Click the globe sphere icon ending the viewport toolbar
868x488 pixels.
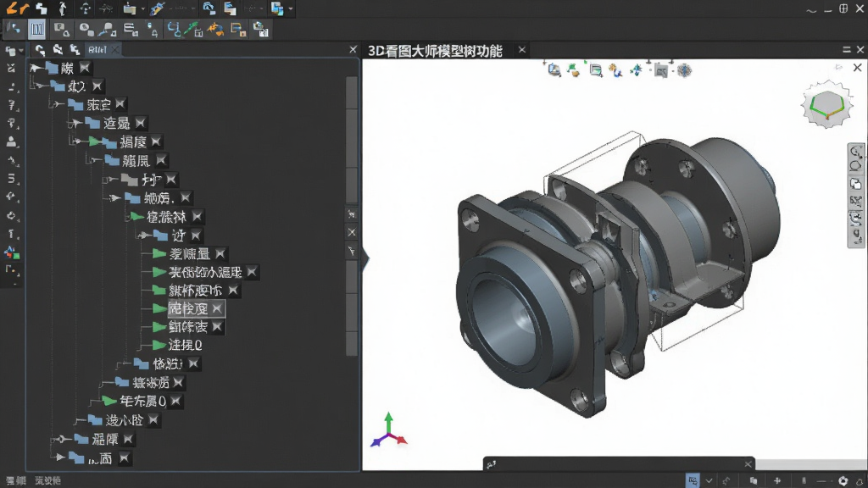coord(685,70)
